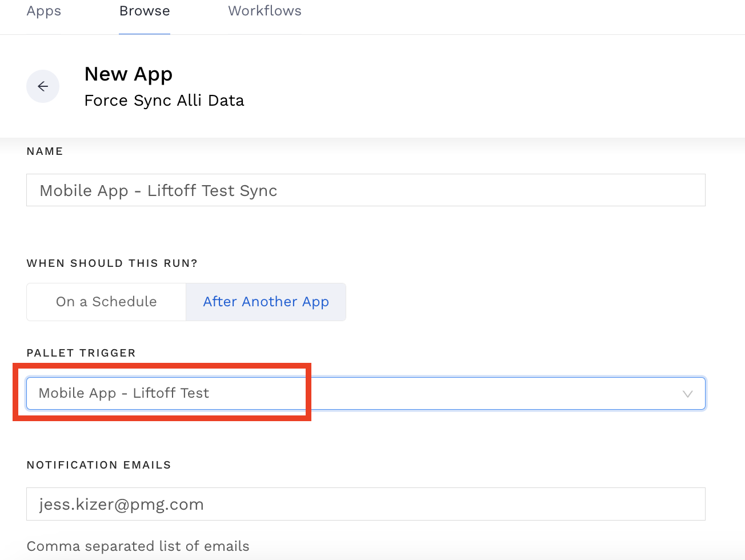Click the Force Sync Alli Data subtitle
The height and width of the screenshot is (560, 745).
point(164,101)
